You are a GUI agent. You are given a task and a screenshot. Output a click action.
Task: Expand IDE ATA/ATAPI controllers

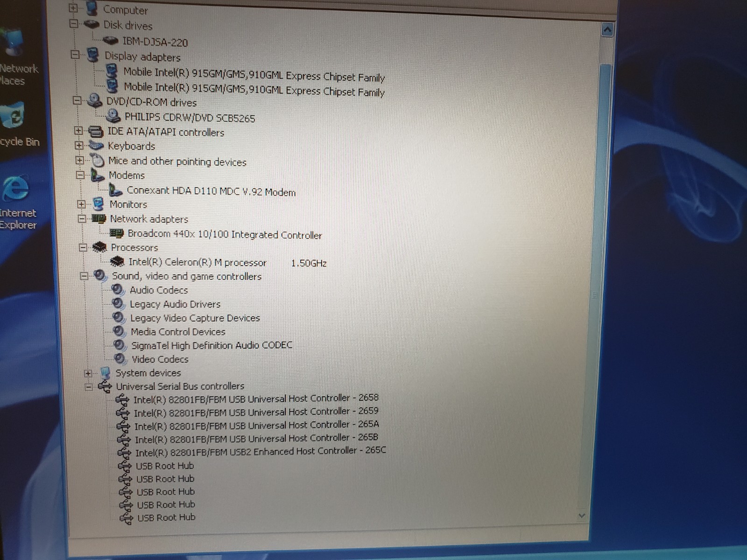[x=78, y=131]
